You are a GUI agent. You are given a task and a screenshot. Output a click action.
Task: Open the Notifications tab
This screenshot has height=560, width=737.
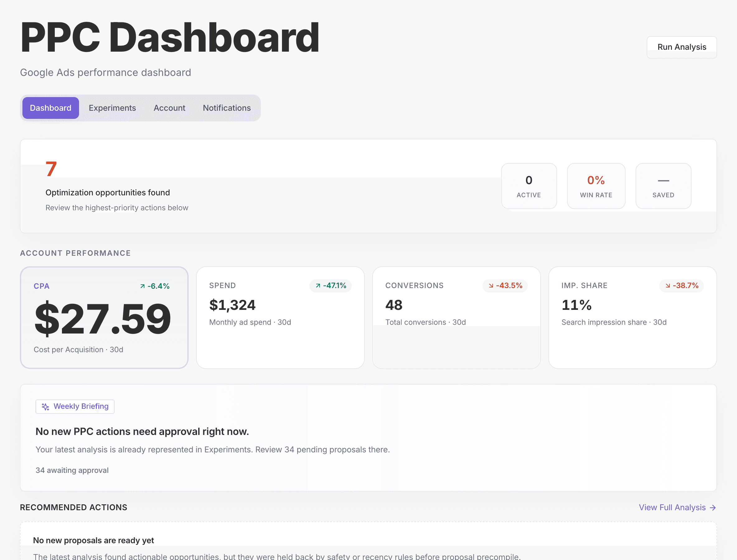pos(227,108)
